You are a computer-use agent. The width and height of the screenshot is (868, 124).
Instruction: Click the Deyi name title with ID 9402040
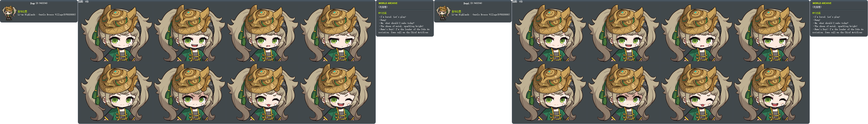(472, 3)
